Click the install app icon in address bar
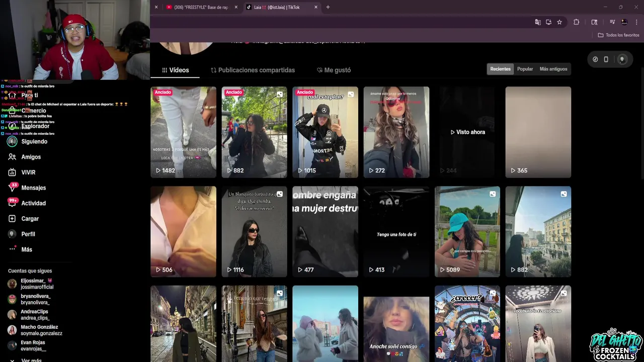Screen dimensions: 644x362 [548, 22]
